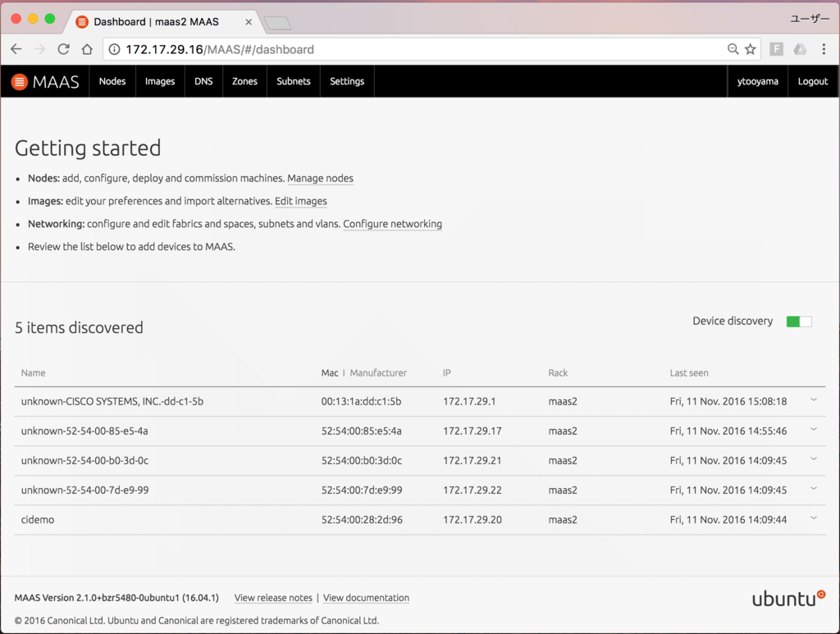Sort by the Name column header
The width and height of the screenshot is (840, 634).
tap(33, 372)
